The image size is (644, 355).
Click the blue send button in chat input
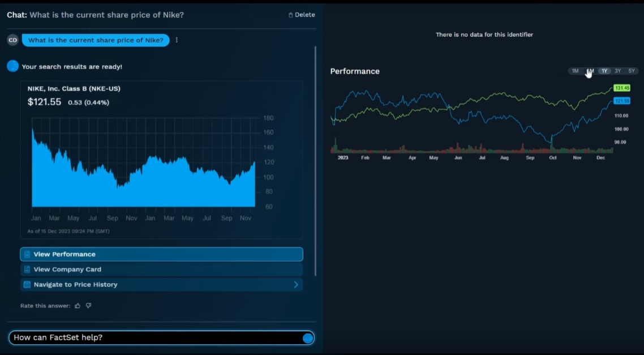(x=308, y=338)
